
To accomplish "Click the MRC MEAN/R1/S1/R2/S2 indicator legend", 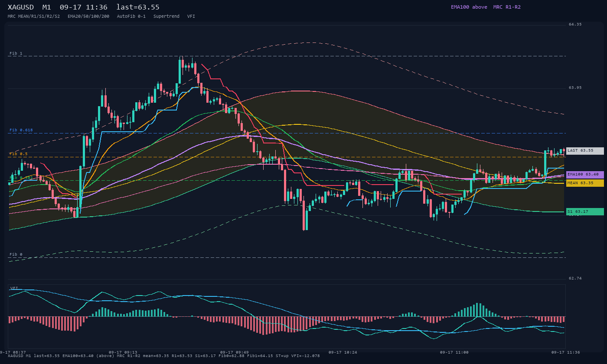I will coord(34,16).
